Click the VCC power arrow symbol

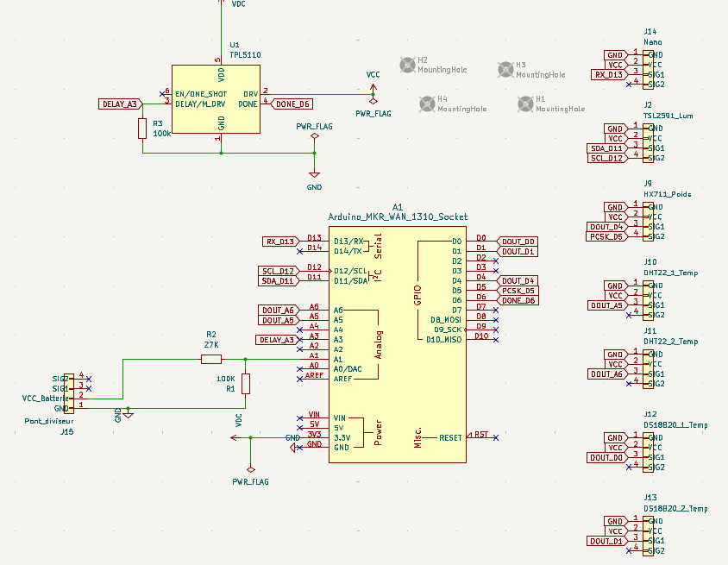point(373,88)
